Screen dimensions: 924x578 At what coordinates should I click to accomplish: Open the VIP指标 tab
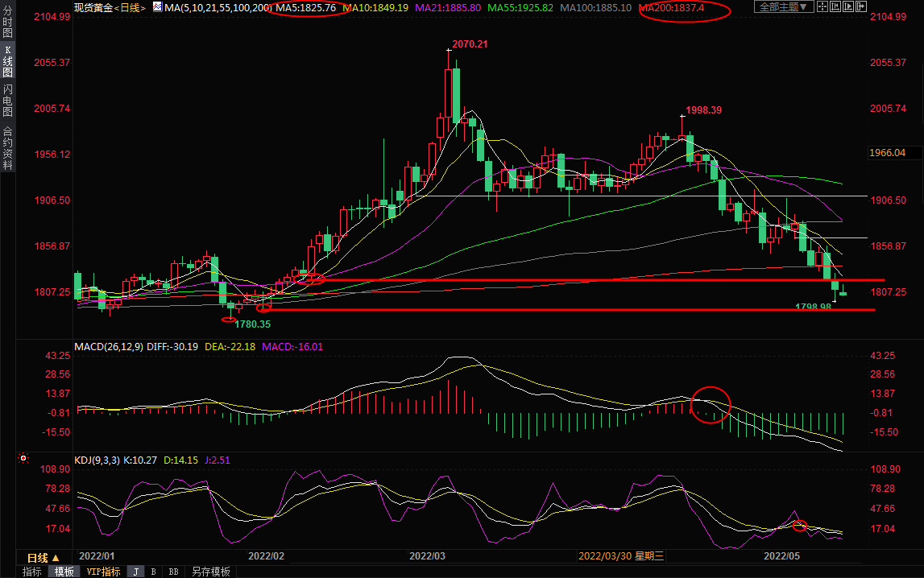(x=103, y=572)
